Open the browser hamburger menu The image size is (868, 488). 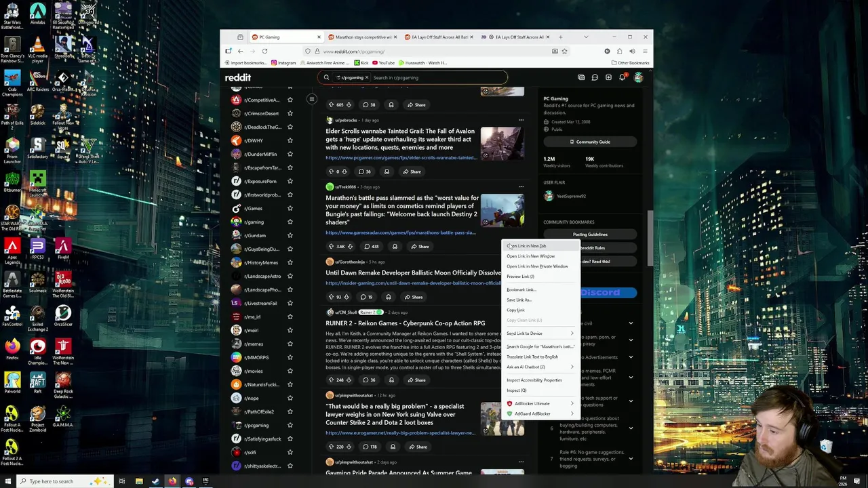tap(644, 51)
